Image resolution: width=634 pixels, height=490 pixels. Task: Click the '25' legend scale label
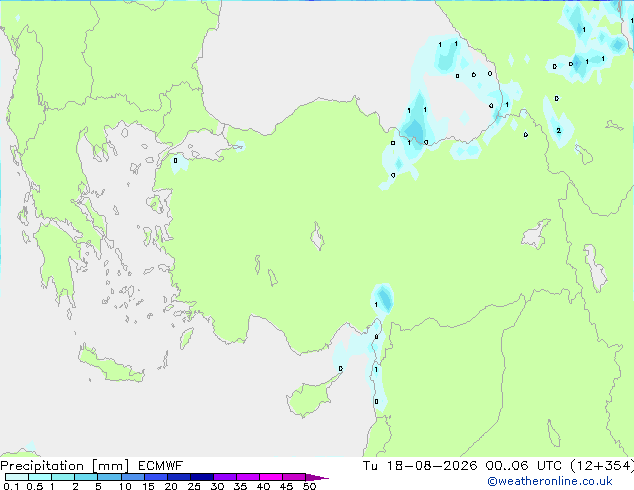pyautogui.click(x=194, y=486)
